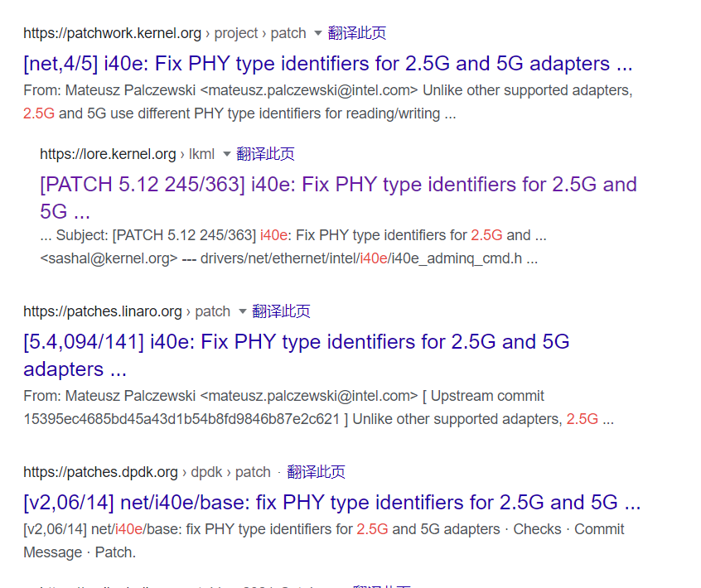Open the patches.dpdk.org net/i40e/base result
Viewport: 701px width, 588px height.
(x=331, y=503)
